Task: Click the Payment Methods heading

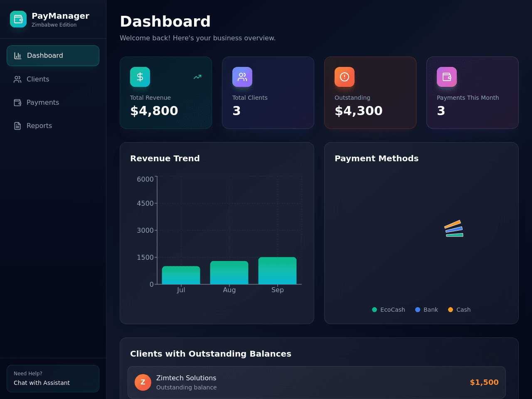Action: 377,158
